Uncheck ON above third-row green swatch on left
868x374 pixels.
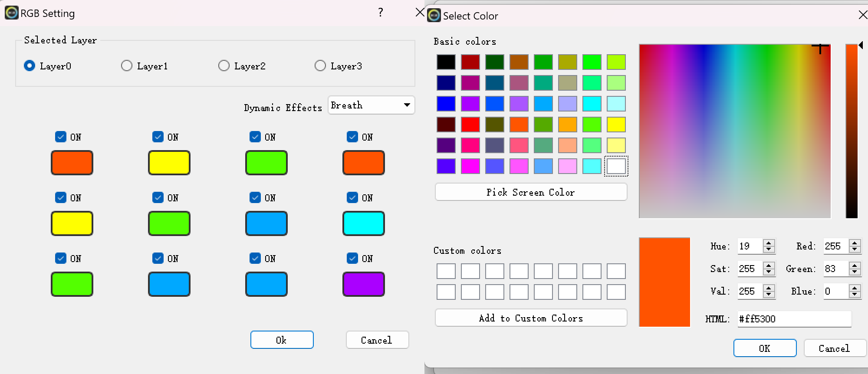[x=61, y=258]
